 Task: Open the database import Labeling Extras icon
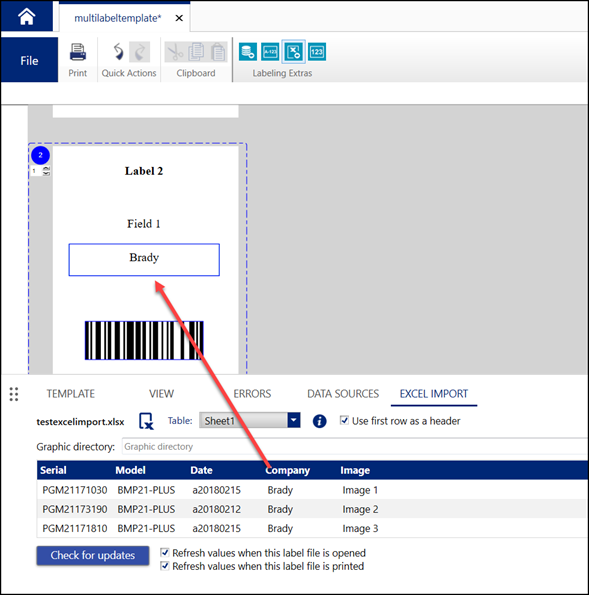[x=248, y=52]
